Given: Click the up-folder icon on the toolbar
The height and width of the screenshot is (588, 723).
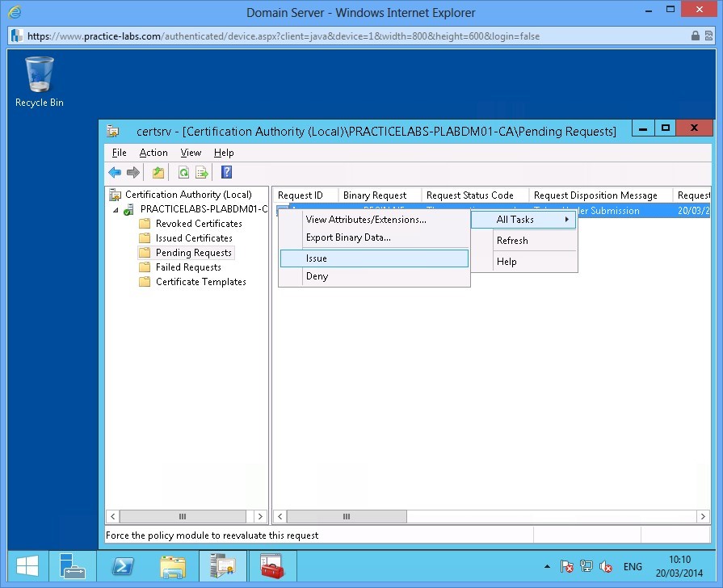Looking at the screenshot, I should click(158, 172).
